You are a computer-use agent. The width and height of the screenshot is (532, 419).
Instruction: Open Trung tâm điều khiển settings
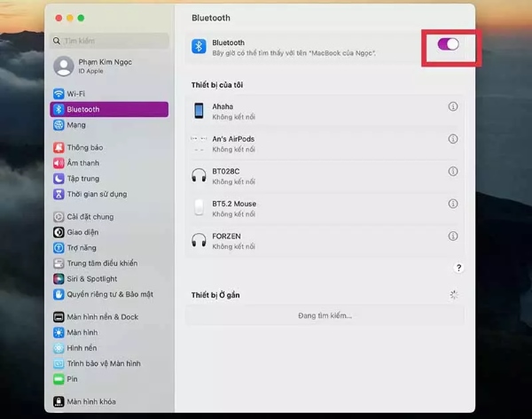[x=101, y=263]
